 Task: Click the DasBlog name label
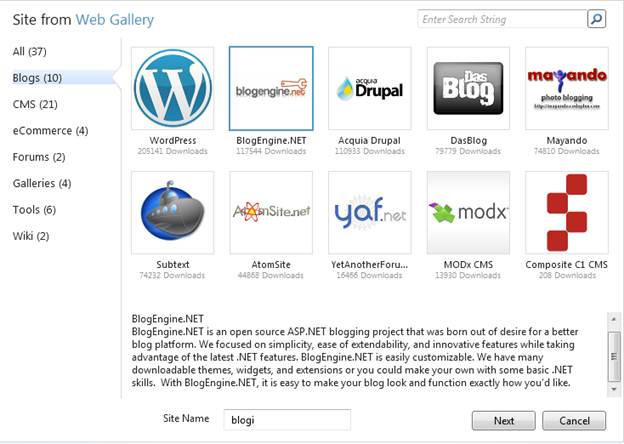pos(468,140)
